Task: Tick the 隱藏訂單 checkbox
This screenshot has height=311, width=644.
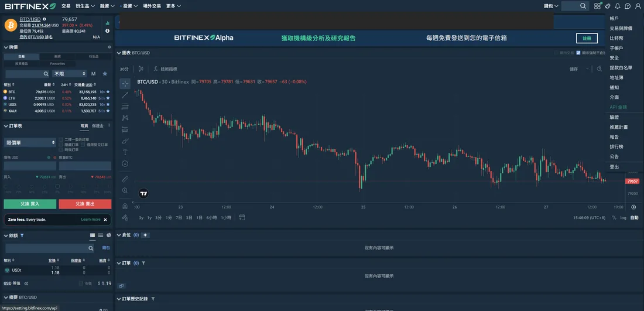Action: click(x=61, y=145)
